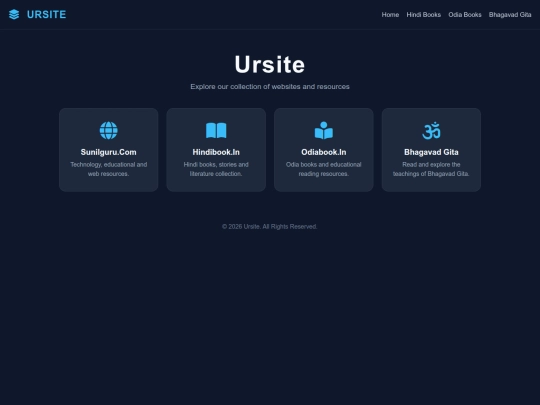Open the Bhagavad Gita card title
Screen dimensions: 540x405
(x=431, y=152)
